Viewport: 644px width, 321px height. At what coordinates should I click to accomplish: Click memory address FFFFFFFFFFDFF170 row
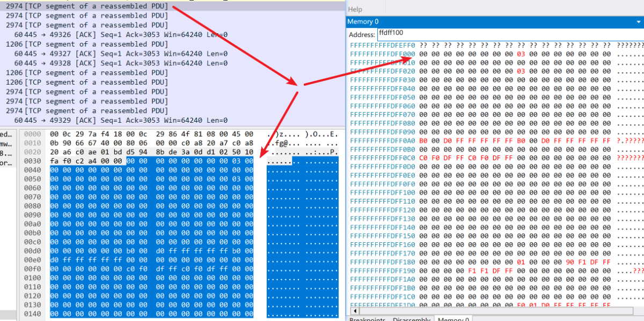click(496, 252)
